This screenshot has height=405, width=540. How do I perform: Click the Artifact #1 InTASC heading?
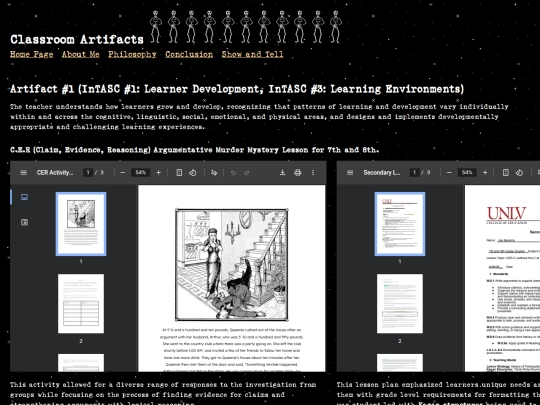(237, 89)
